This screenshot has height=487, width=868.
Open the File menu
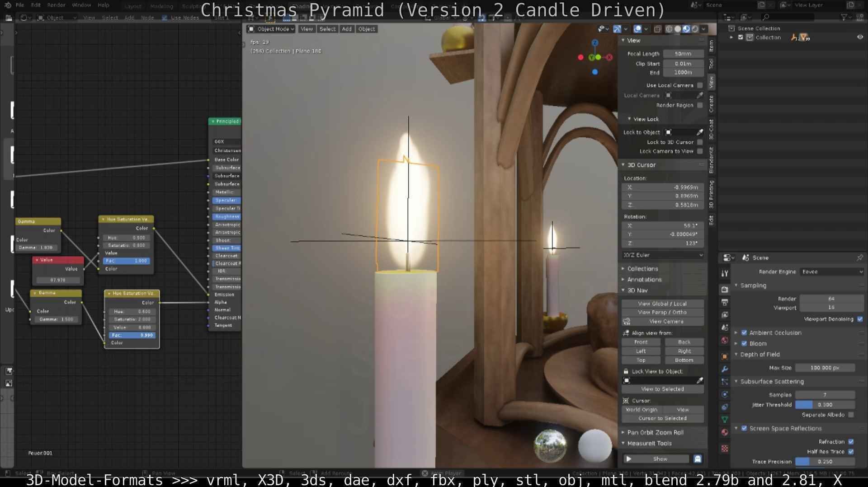click(x=20, y=5)
